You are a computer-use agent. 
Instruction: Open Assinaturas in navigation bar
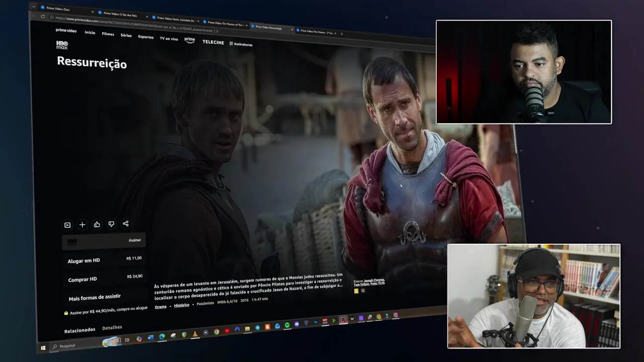click(x=241, y=44)
